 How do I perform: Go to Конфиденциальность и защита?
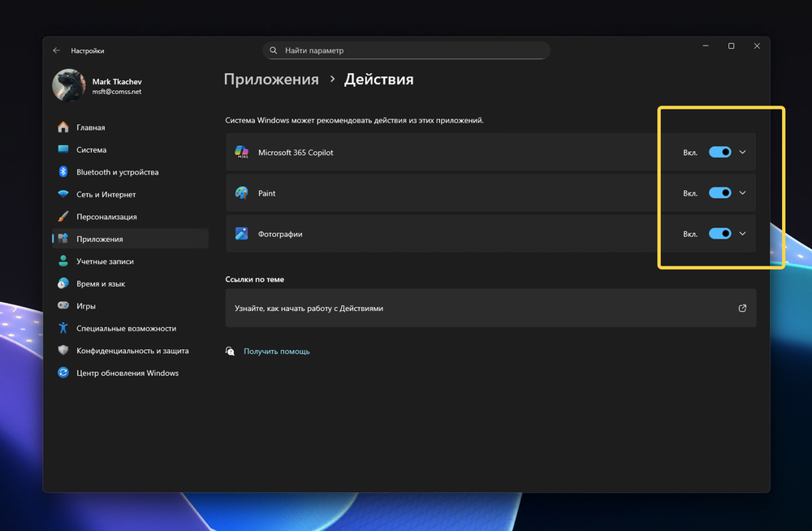click(131, 350)
